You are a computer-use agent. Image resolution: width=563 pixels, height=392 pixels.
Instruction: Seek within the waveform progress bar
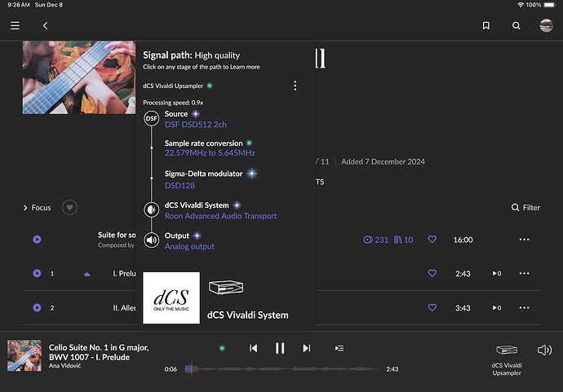point(281,368)
